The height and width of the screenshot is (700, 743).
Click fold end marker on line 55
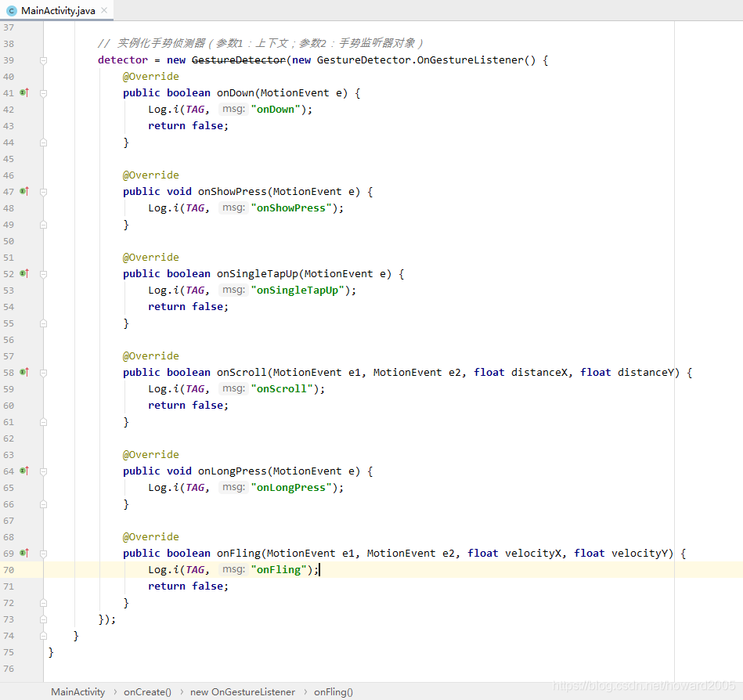(43, 323)
